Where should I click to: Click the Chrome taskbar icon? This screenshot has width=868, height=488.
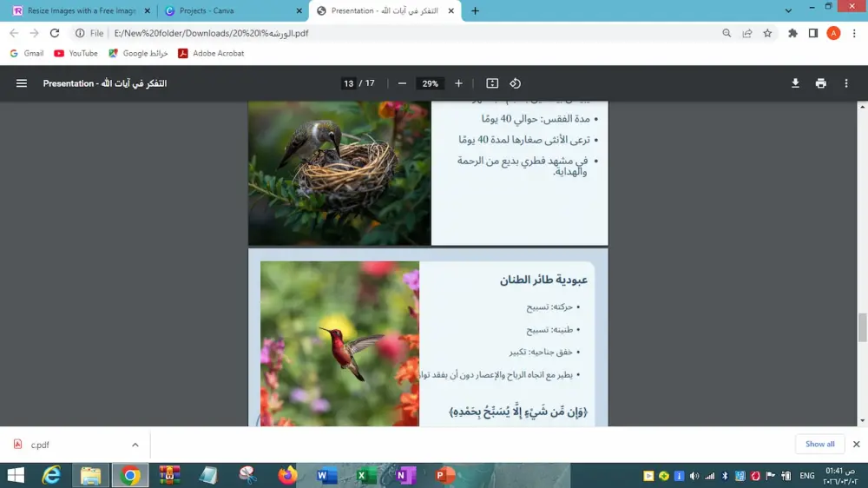click(x=130, y=475)
